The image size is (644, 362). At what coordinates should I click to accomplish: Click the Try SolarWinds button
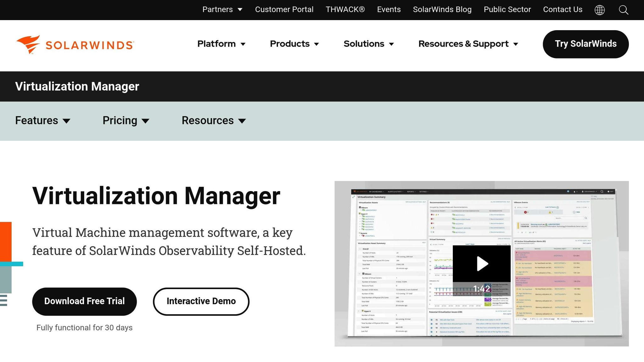tap(586, 44)
